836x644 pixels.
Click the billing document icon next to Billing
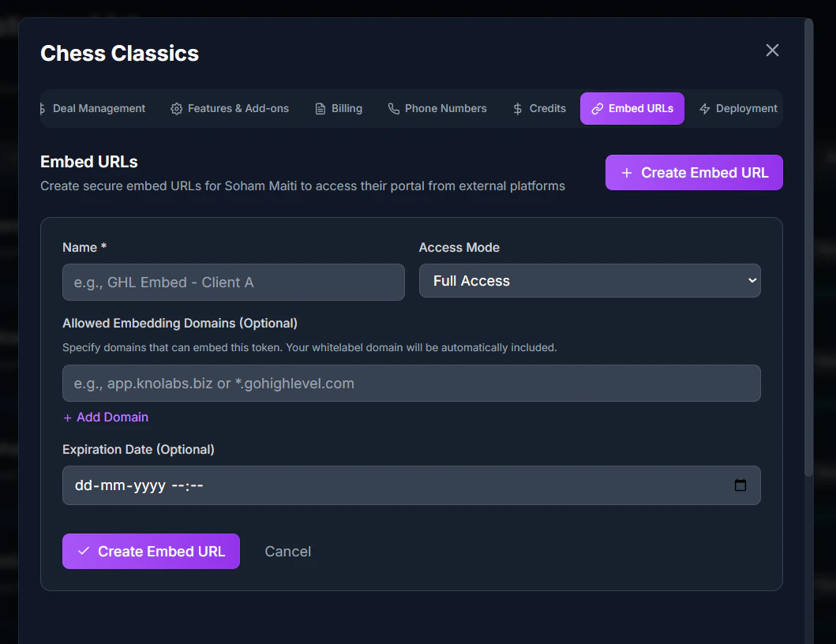coord(319,108)
